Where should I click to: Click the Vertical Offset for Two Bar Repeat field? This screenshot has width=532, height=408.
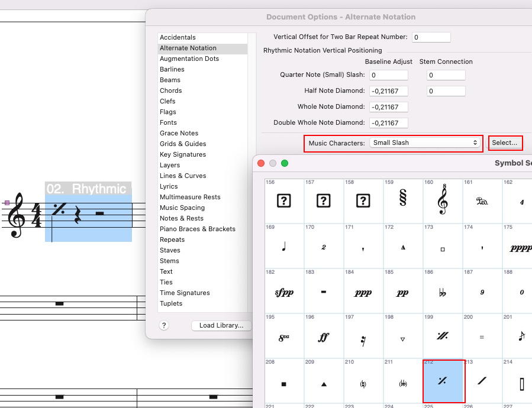tap(431, 37)
